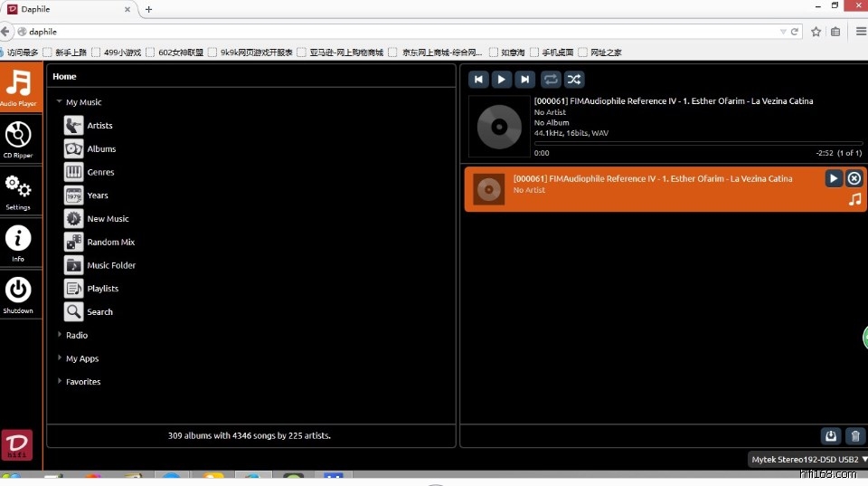Open the CD Ripper sidebar icon
The height and width of the screenshot is (486, 868).
pyautogui.click(x=18, y=137)
